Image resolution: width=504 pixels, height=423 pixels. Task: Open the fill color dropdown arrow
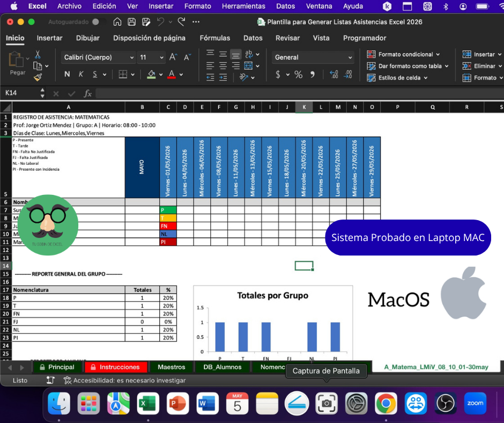pos(161,75)
